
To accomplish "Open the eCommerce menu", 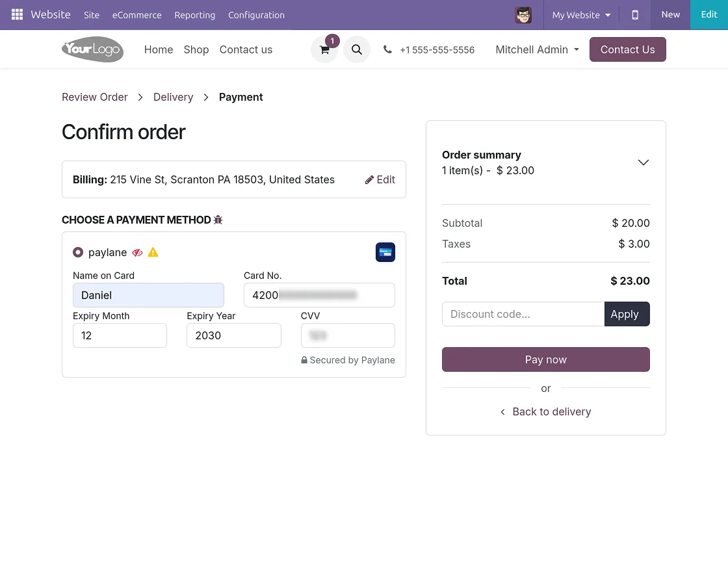I will coord(136,15).
